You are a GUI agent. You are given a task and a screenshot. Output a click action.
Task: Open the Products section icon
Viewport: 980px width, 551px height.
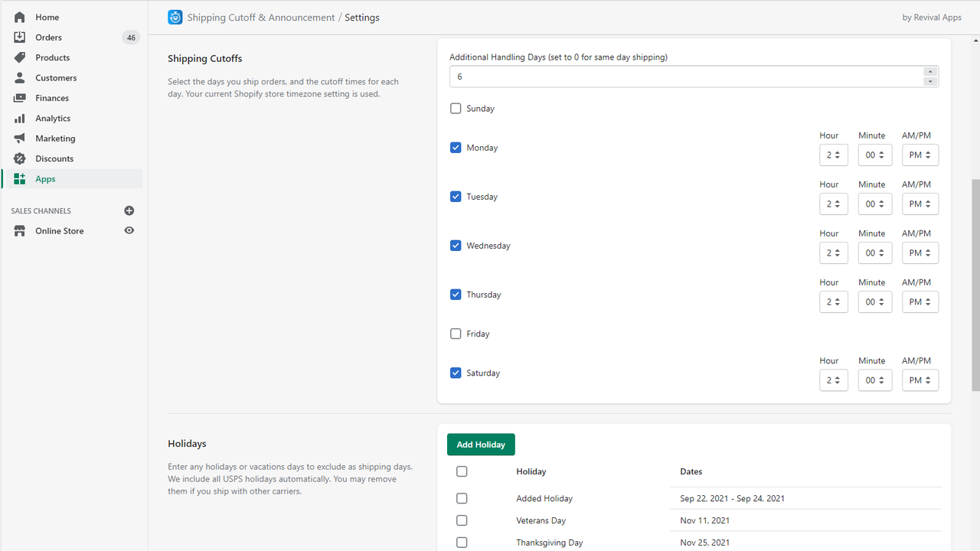coord(18,57)
